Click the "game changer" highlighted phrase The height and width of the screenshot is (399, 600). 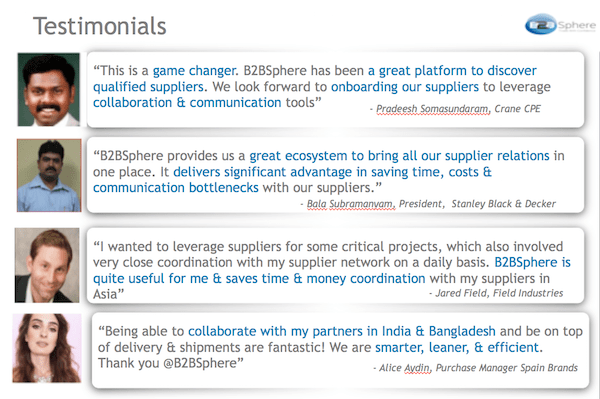click(194, 71)
